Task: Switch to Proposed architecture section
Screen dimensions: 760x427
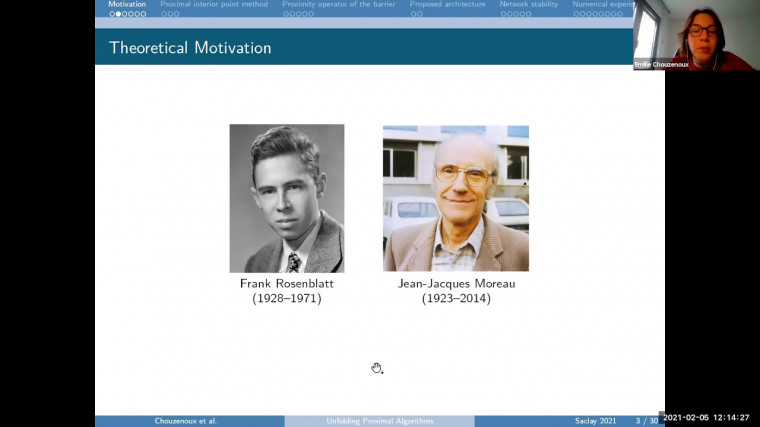Action: click(x=447, y=4)
